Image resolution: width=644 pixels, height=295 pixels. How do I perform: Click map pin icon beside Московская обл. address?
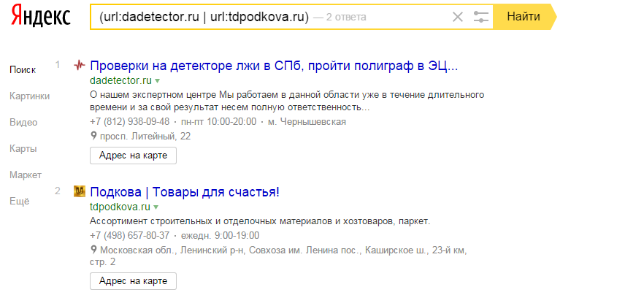93,250
